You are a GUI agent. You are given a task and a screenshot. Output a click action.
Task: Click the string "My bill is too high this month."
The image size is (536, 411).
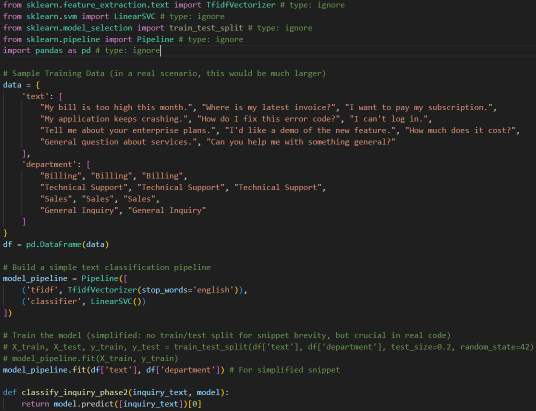pyautogui.click(x=116, y=108)
